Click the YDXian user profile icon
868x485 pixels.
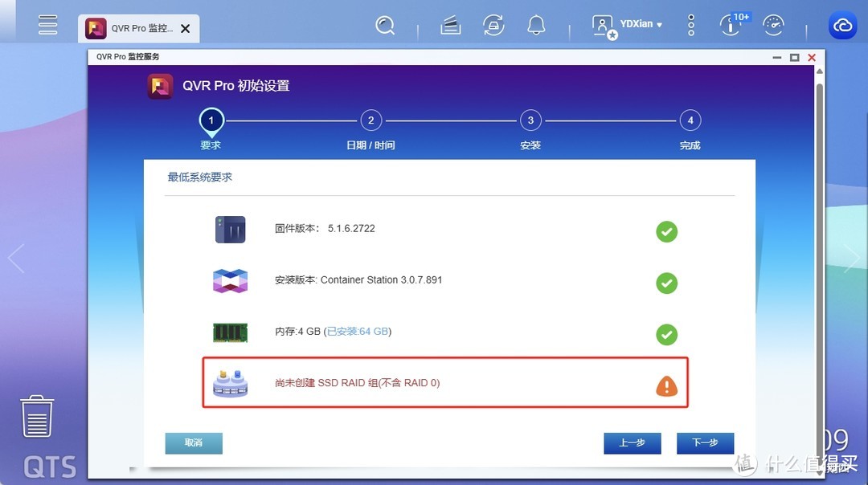coord(603,25)
